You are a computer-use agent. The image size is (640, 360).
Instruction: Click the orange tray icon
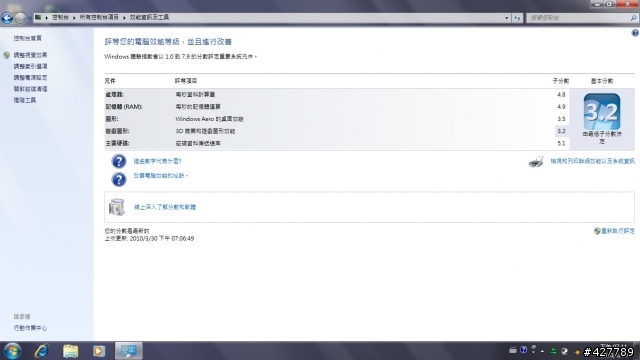577,352
